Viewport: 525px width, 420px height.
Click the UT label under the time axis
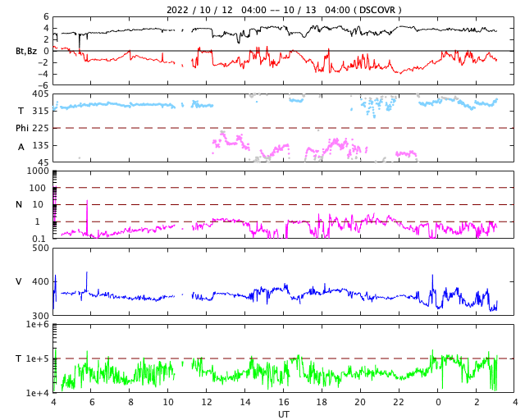point(284,414)
